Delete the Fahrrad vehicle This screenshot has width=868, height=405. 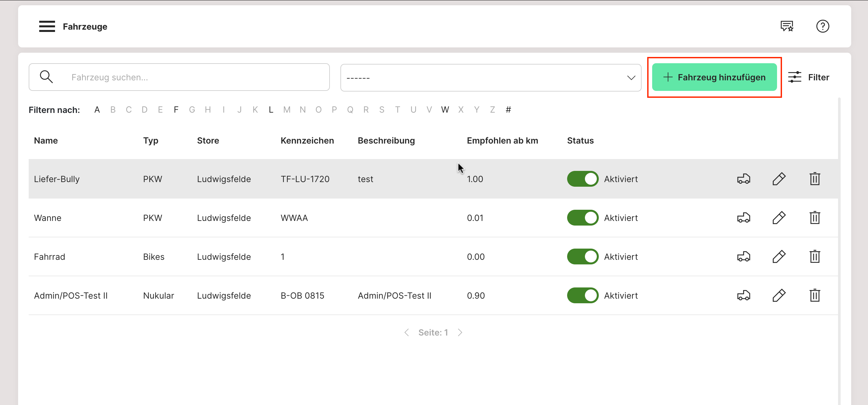point(814,256)
